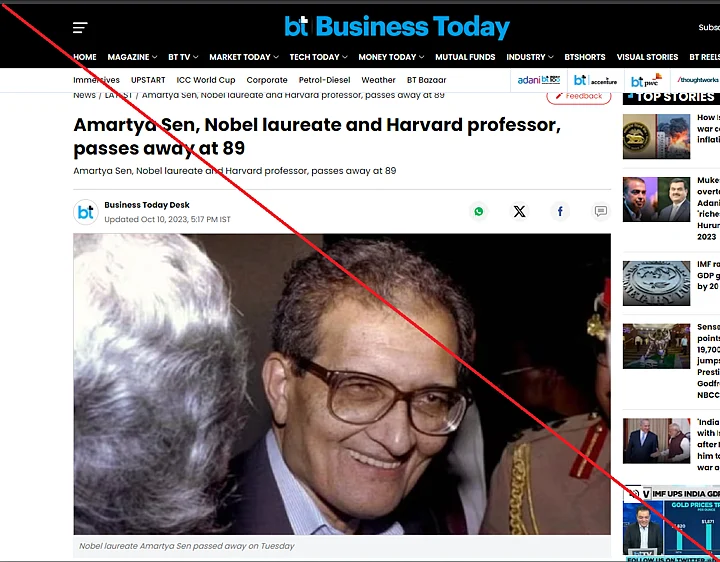The height and width of the screenshot is (562, 720).
Task: Open the TECH TODAY dropdown menu
Action: point(318,57)
